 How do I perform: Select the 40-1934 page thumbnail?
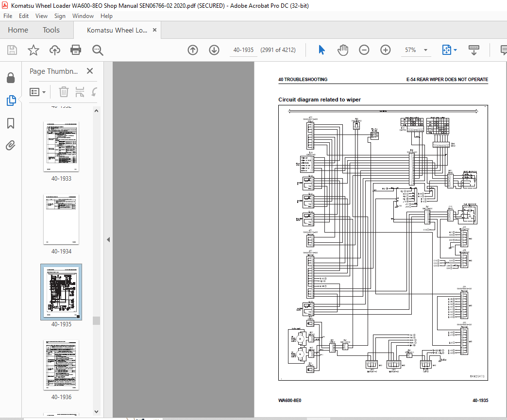coord(61,219)
